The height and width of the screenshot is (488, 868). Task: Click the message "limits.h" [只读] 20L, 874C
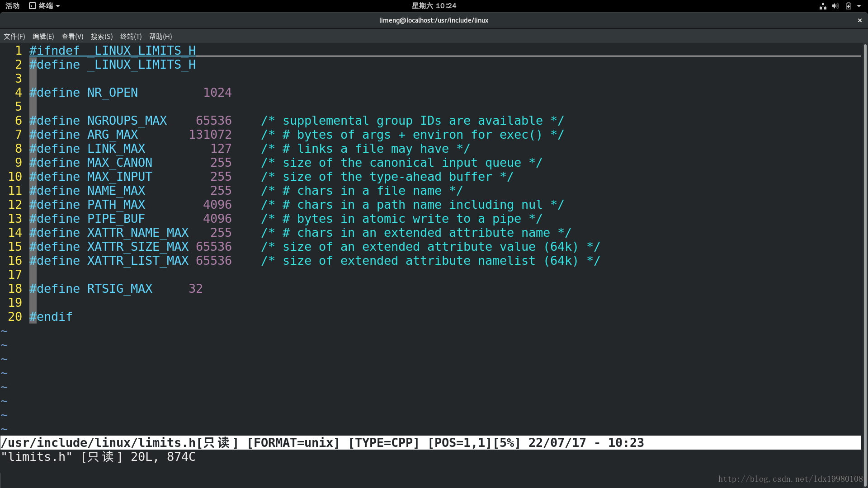coord(98,457)
